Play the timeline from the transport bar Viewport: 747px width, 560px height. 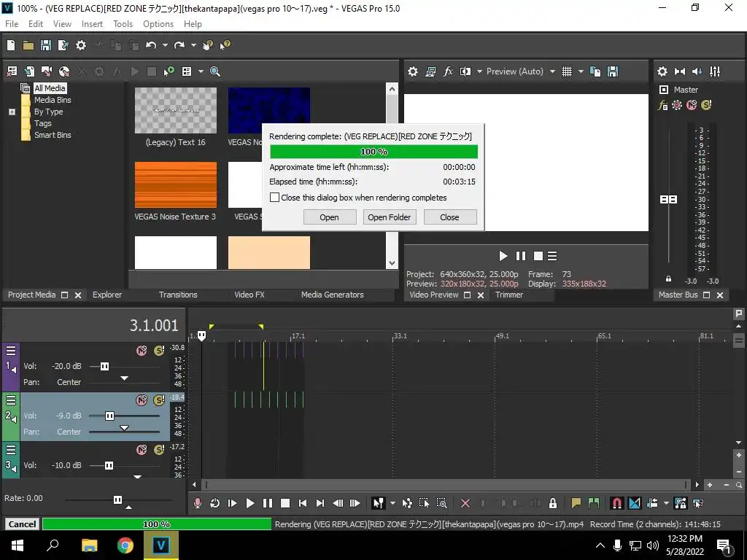click(249, 503)
